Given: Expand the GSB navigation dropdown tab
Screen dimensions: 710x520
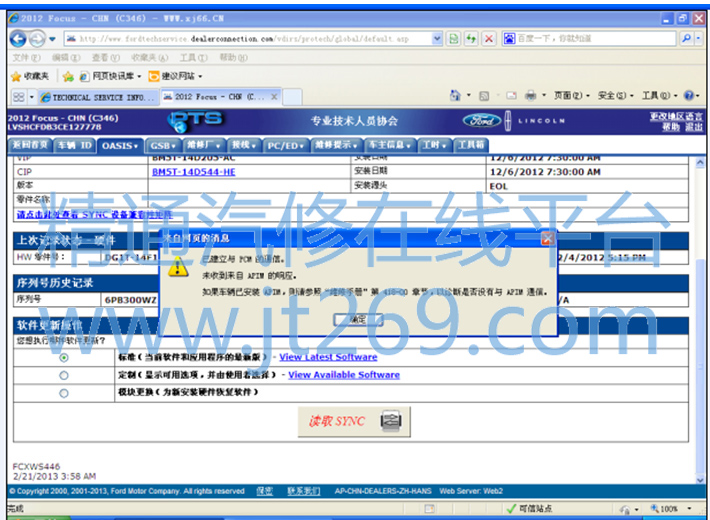Looking at the screenshot, I should [163, 146].
